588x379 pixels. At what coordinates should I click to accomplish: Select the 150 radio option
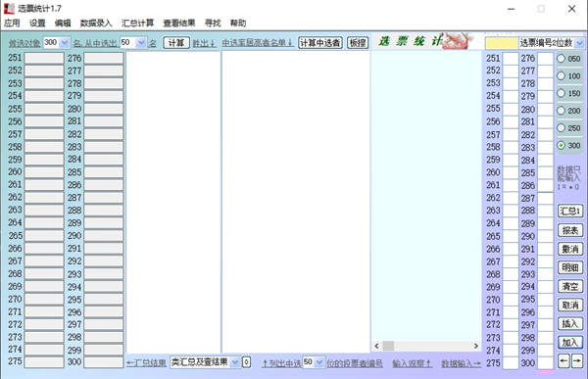[x=568, y=93]
